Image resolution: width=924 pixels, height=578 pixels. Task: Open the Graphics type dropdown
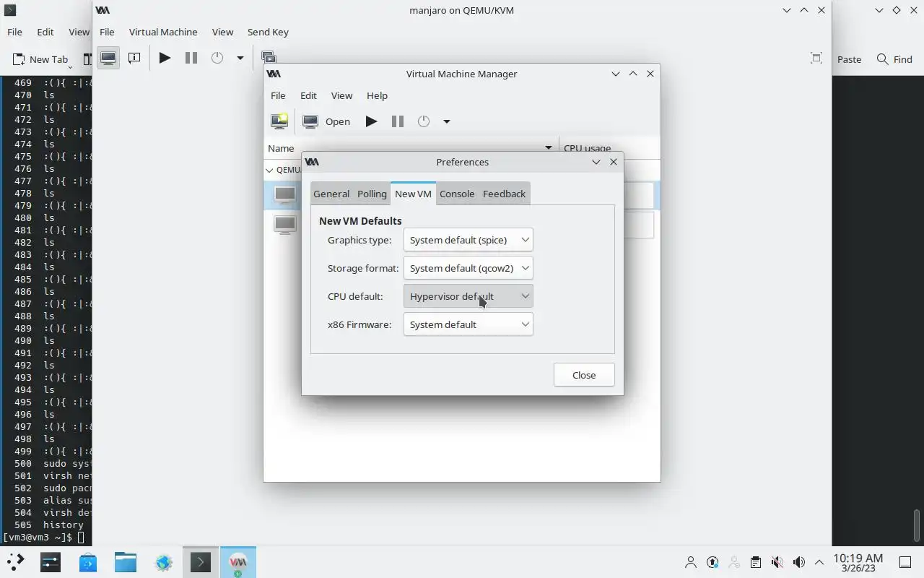[468, 240]
